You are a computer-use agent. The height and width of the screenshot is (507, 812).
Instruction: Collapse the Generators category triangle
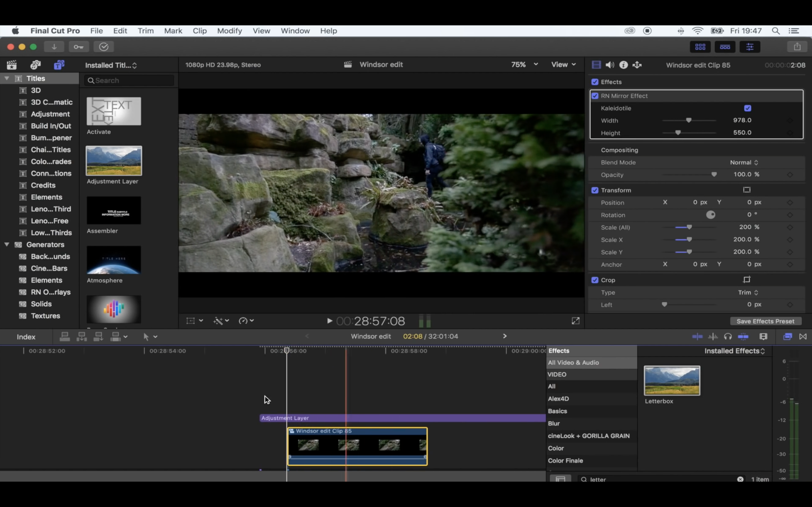click(7, 244)
